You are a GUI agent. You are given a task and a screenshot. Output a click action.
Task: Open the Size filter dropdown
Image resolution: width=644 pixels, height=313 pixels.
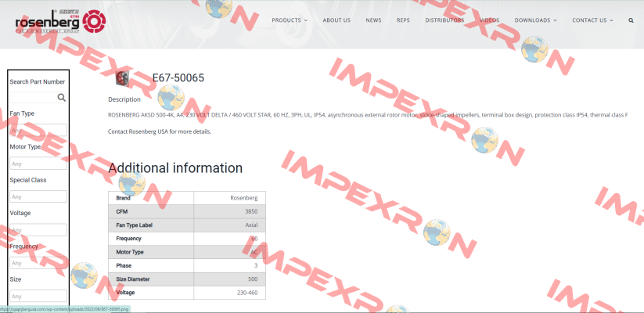pyautogui.click(x=38, y=296)
